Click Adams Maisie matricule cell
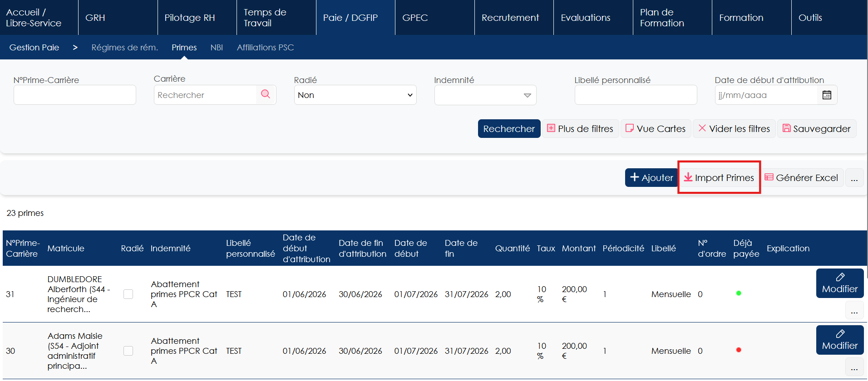The width and height of the screenshot is (868, 381). click(x=75, y=351)
